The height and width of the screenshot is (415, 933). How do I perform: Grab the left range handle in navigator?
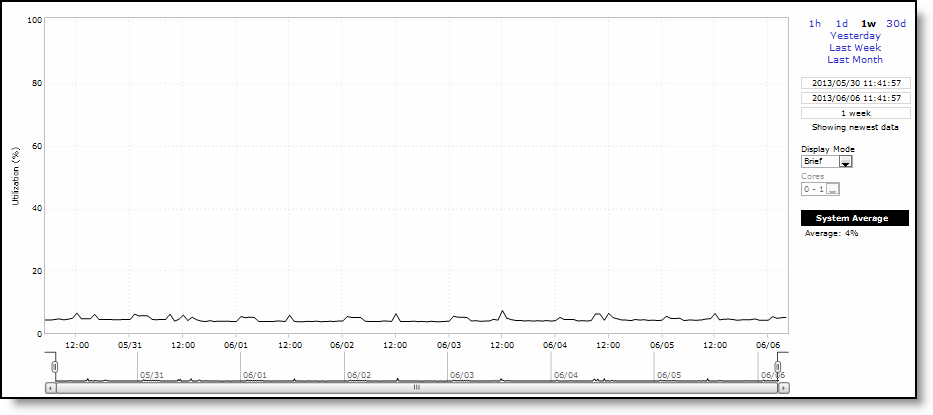(x=55, y=367)
